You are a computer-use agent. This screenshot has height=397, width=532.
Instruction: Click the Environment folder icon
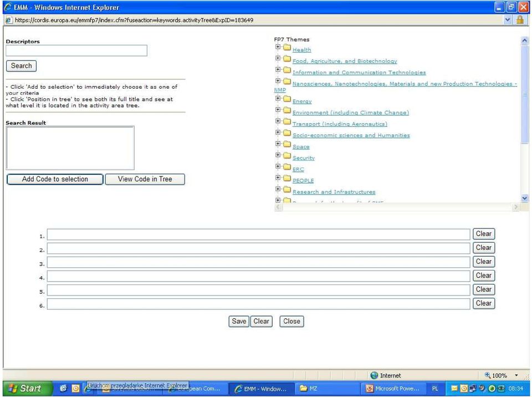(287, 110)
